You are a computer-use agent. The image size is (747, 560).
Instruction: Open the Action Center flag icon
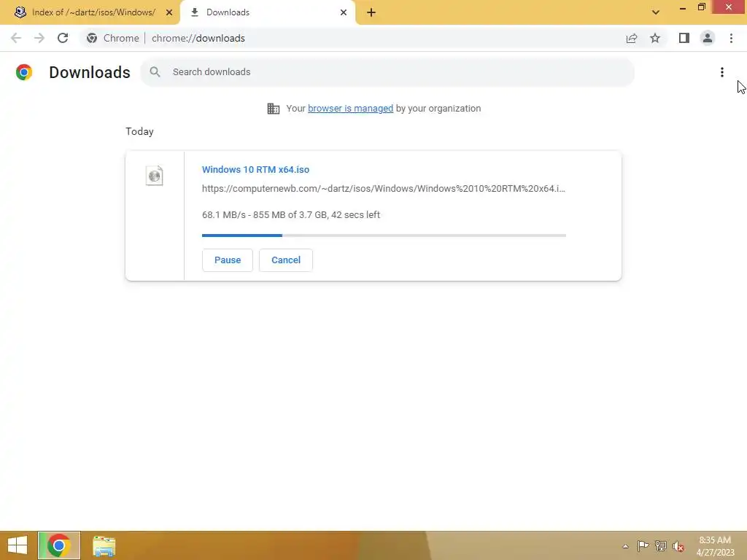point(643,546)
